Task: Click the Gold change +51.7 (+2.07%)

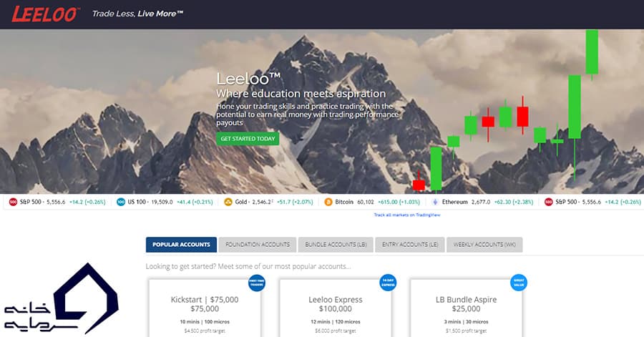Action: pos(295,202)
